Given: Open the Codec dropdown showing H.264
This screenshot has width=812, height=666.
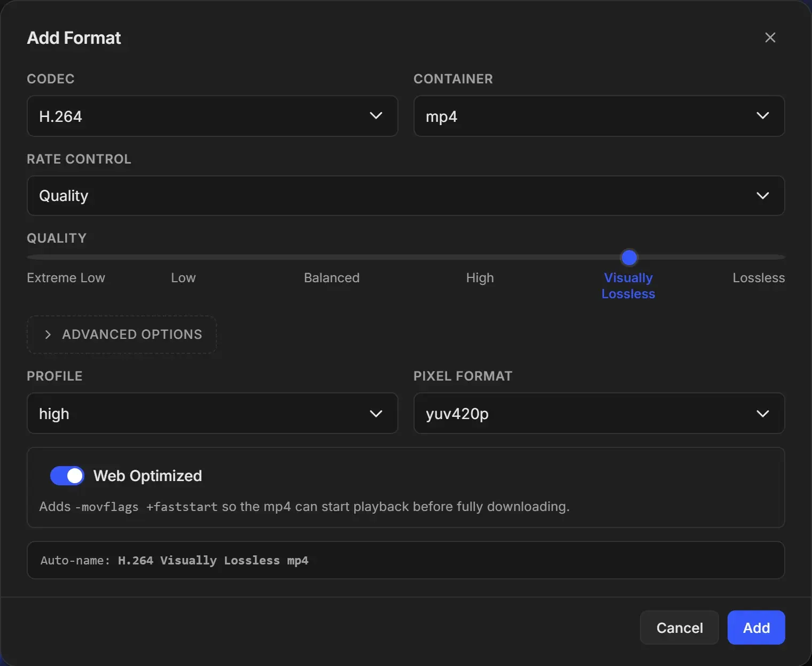Looking at the screenshot, I should point(212,116).
